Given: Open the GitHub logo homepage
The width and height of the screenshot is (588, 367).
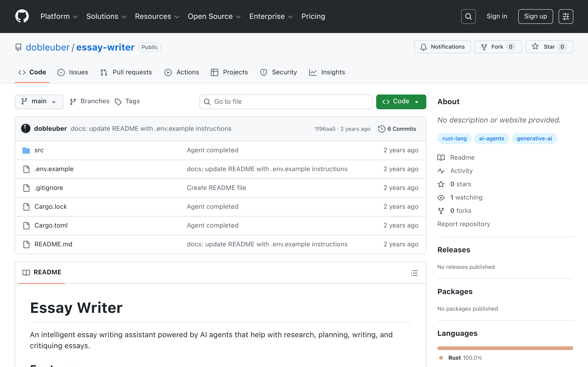Looking at the screenshot, I should coord(22,16).
